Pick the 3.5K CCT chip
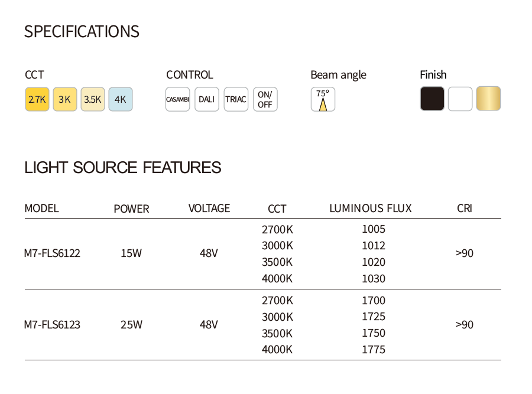 [x=92, y=99]
